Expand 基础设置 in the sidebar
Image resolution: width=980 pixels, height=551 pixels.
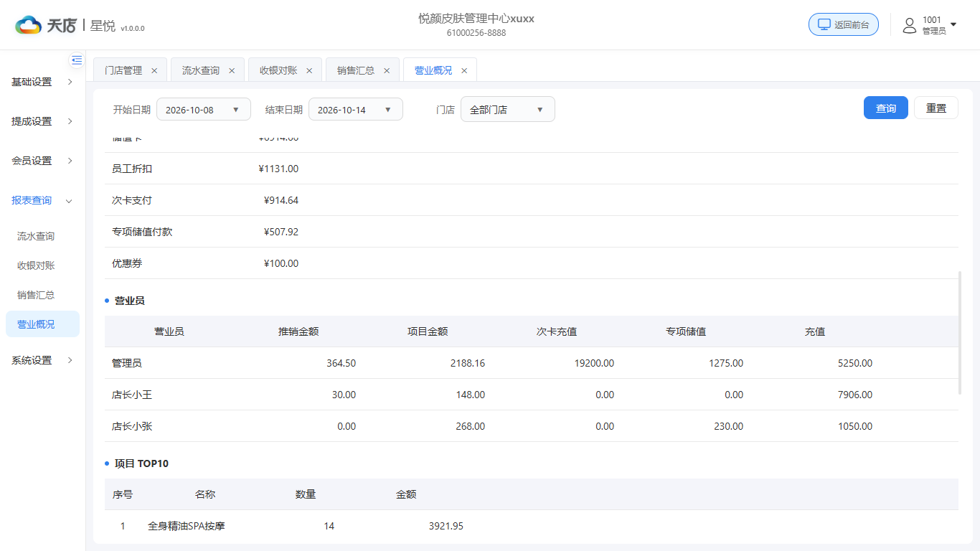(42, 82)
